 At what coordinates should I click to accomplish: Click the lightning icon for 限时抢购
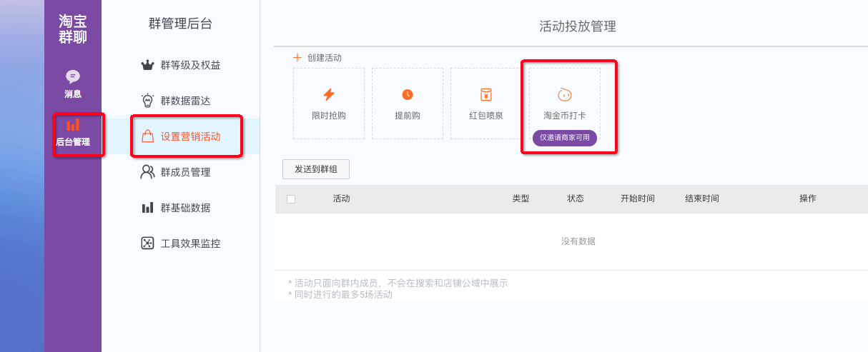pyautogui.click(x=329, y=94)
